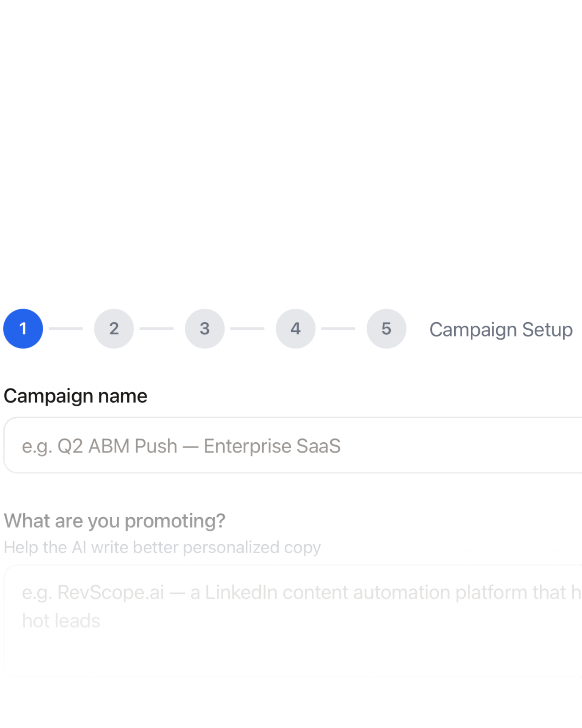582x728 pixels.
Task: Click the placeholder 'Q2 ABM Push — Enterprise SaaS'
Action: tap(181, 445)
